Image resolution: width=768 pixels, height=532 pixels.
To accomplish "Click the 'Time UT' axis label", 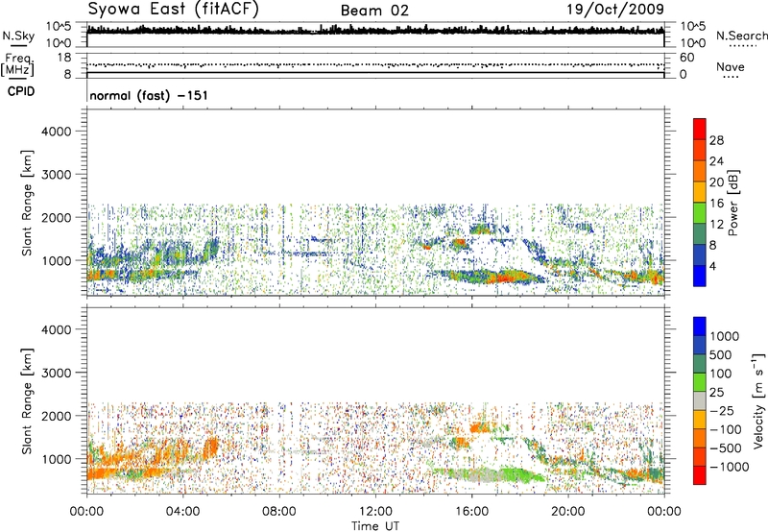I will 375,526.
